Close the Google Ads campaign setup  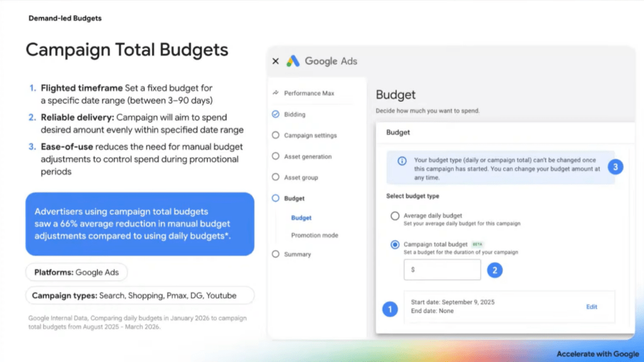(275, 61)
